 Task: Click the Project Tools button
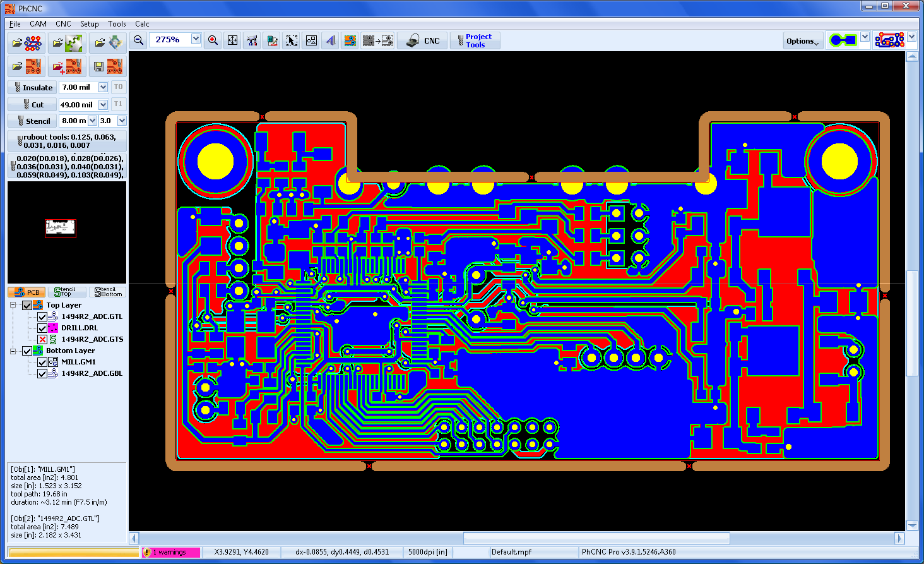pyautogui.click(x=475, y=40)
